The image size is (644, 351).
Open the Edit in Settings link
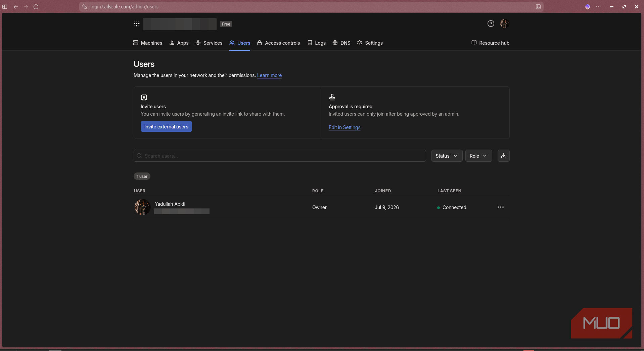tap(344, 127)
